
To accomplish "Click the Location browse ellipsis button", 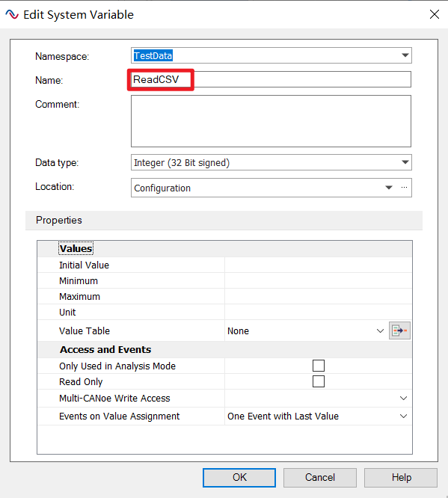I will (x=404, y=188).
